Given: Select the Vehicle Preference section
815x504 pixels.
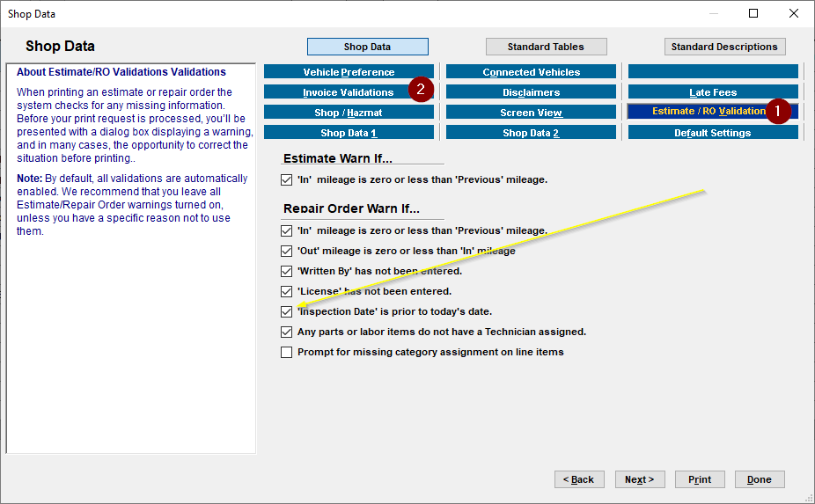Looking at the screenshot, I should (x=349, y=72).
